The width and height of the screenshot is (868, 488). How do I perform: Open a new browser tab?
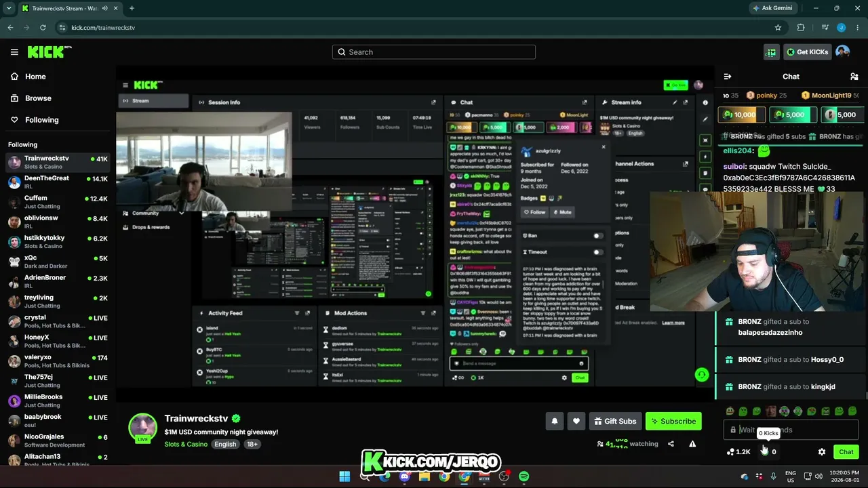click(x=132, y=8)
